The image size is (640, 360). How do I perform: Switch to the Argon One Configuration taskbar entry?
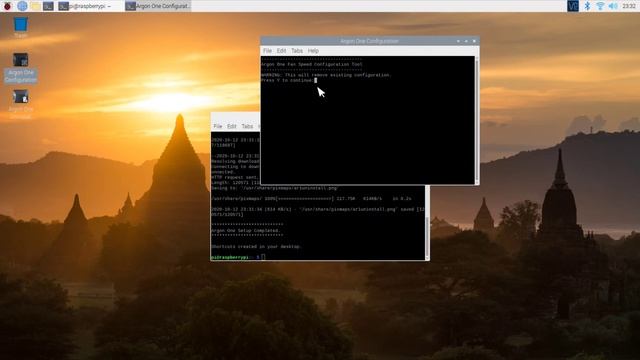tap(158, 6)
